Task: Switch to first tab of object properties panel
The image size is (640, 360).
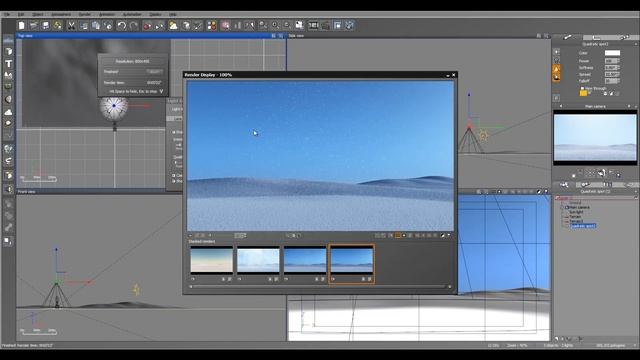Action: pos(567,37)
